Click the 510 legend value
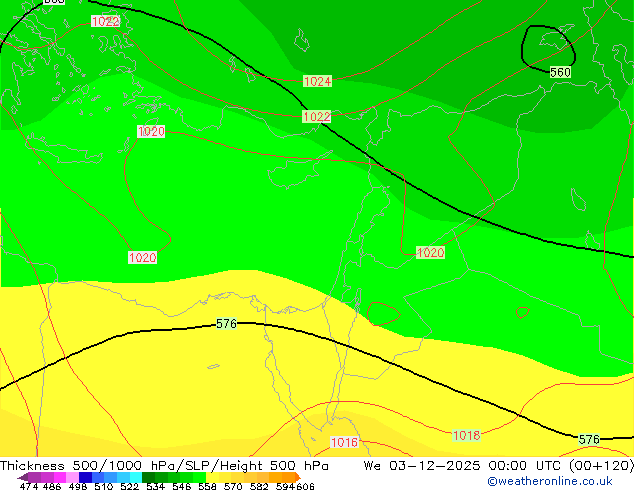 pyautogui.click(x=104, y=486)
